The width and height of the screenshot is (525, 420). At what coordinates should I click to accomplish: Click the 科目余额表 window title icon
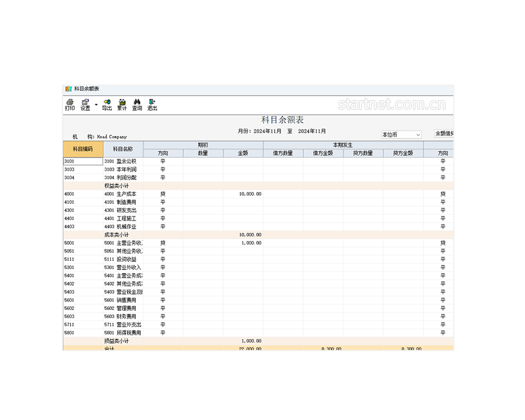click(68, 89)
